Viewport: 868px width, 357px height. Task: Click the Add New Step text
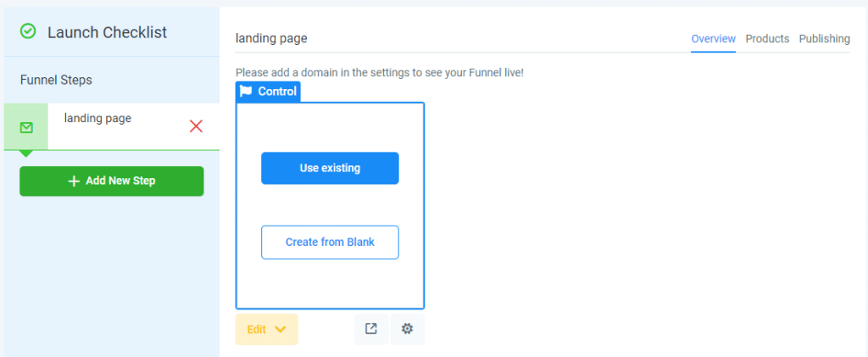[x=120, y=181]
